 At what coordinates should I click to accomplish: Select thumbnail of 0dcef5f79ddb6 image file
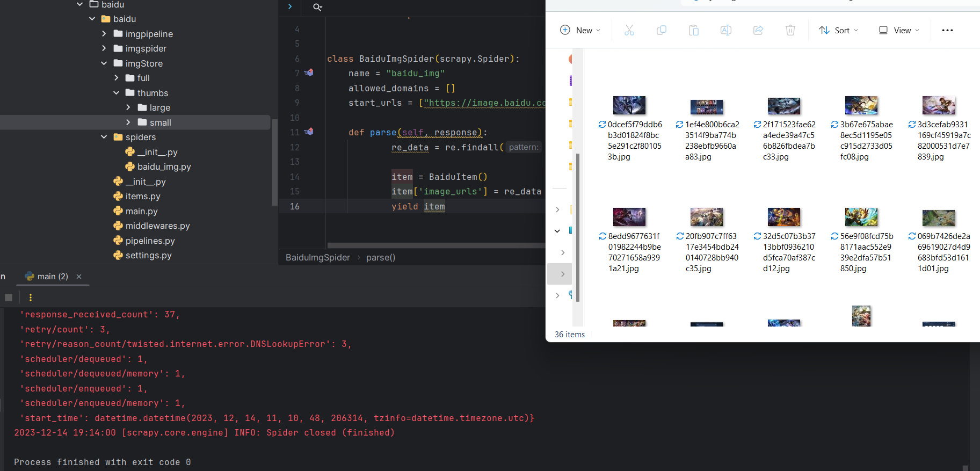click(x=629, y=105)
